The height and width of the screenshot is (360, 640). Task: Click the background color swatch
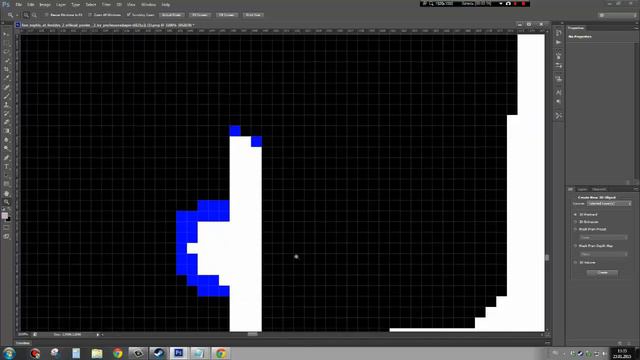(x=8, y=219)
